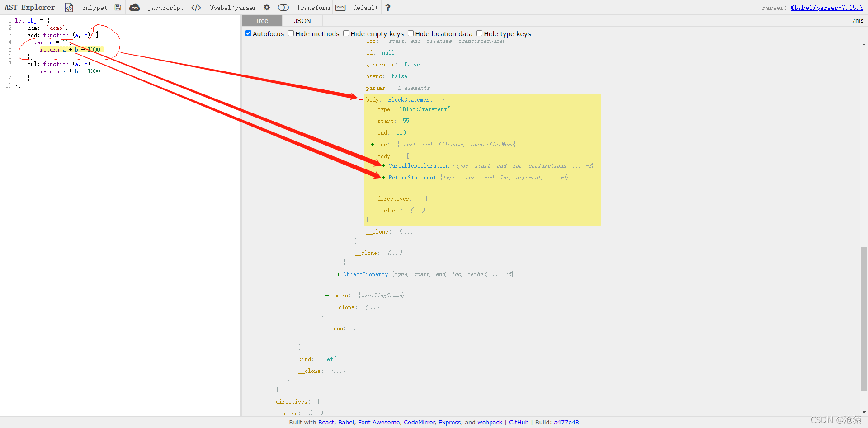
Task: Click the ObjectProperty label
Action: 365,274
